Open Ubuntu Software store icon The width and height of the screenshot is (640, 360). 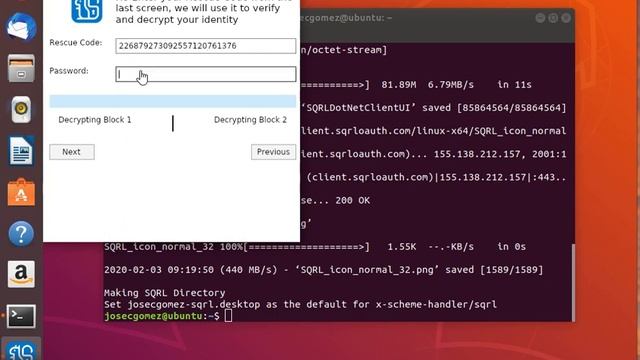21,192
